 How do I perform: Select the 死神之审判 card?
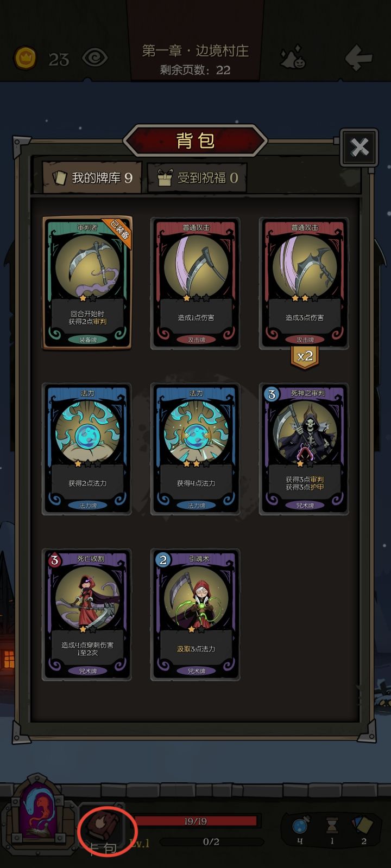(x=305, y=449)
